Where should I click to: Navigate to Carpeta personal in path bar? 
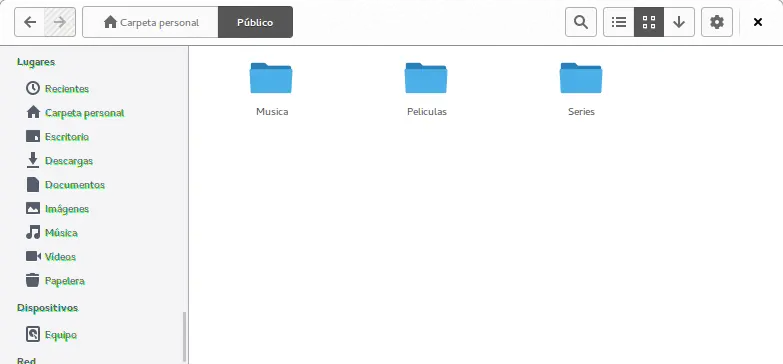(x=150, y=22)
